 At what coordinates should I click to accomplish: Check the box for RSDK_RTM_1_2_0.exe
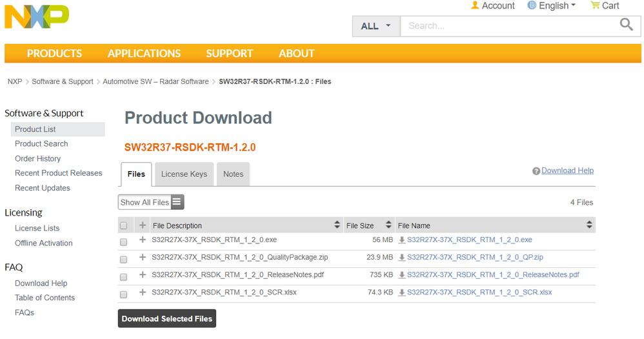[x=124, y=242]
